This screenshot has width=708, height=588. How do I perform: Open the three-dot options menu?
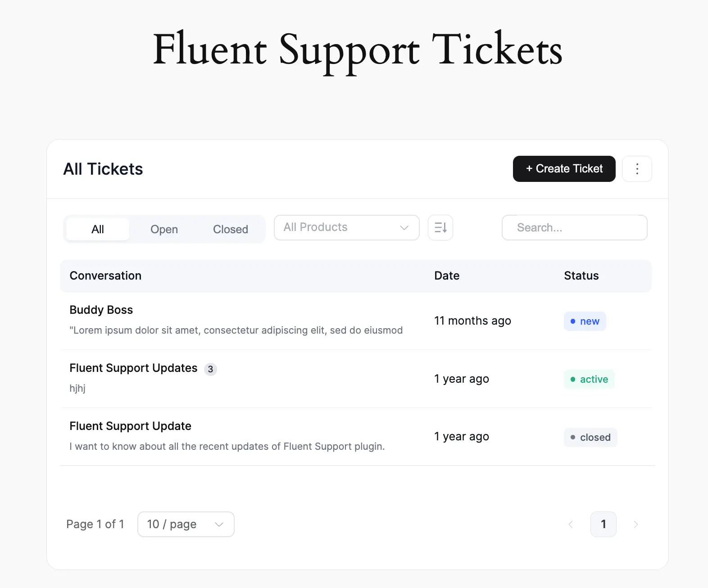coord(637,169)
